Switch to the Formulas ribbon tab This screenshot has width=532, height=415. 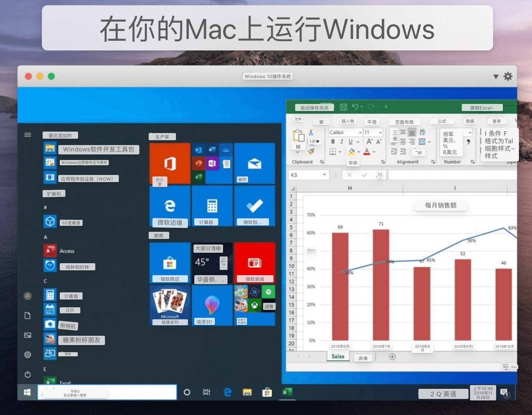pyautogui.click(x=442, y=121)
